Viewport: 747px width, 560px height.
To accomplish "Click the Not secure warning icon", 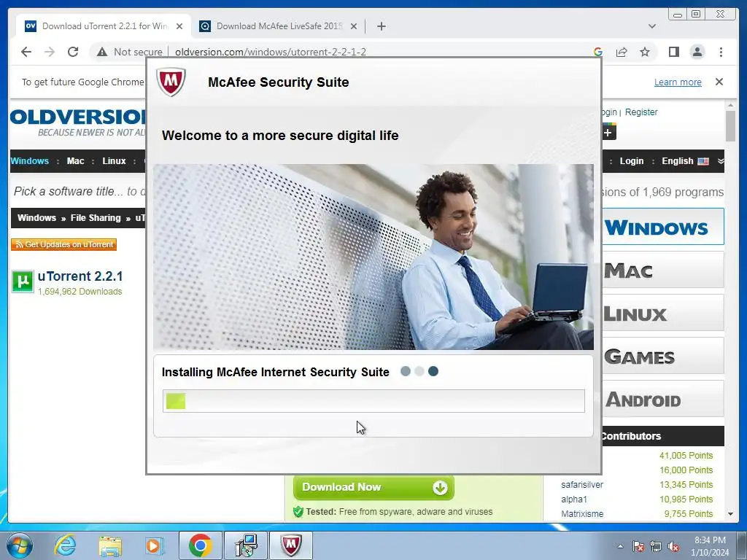I will (102, 52).
